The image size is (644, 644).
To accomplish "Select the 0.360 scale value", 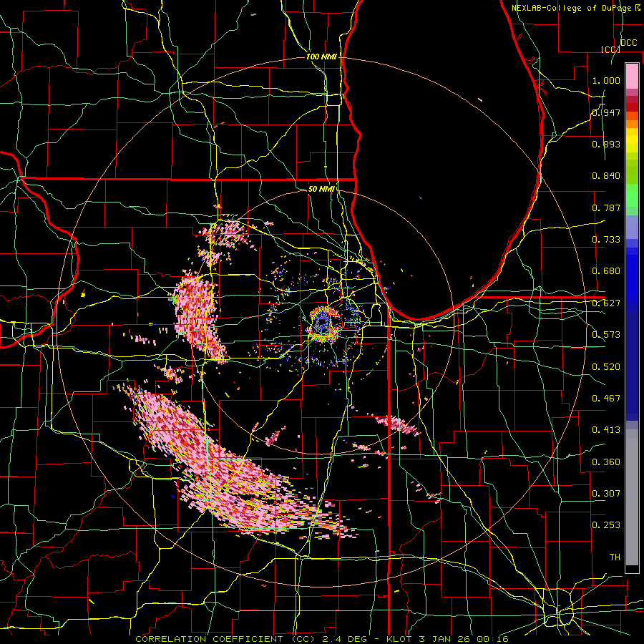I will point(606,462).
